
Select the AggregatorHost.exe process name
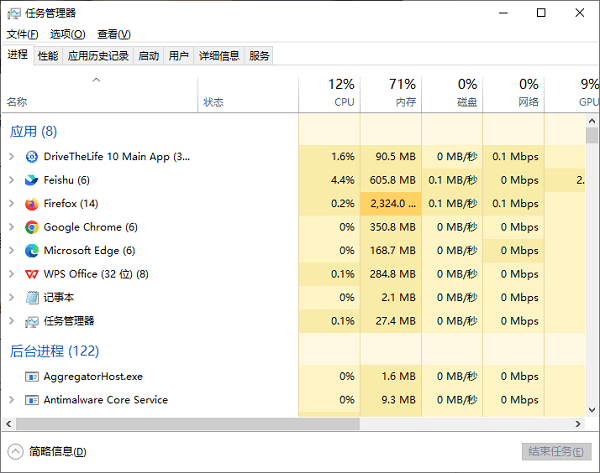(x=93, y=377)
